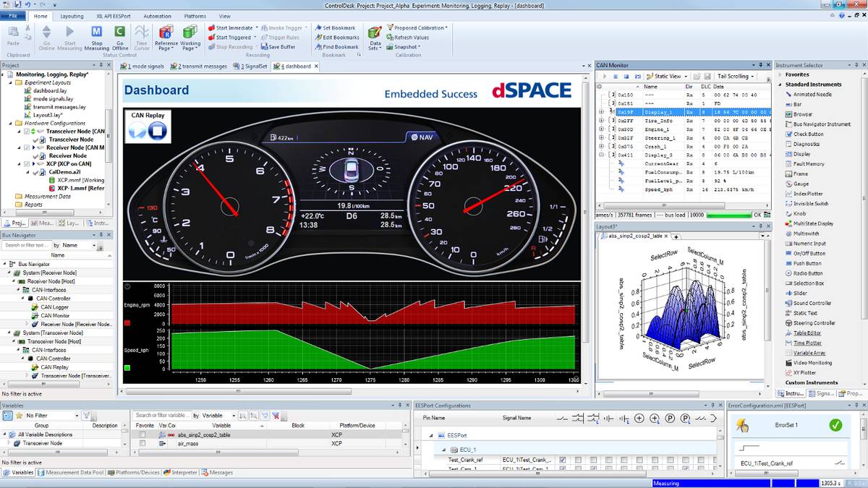868x488 pixels.
Task: Click the Stop Measuring icon
Action: click(97, 32)
